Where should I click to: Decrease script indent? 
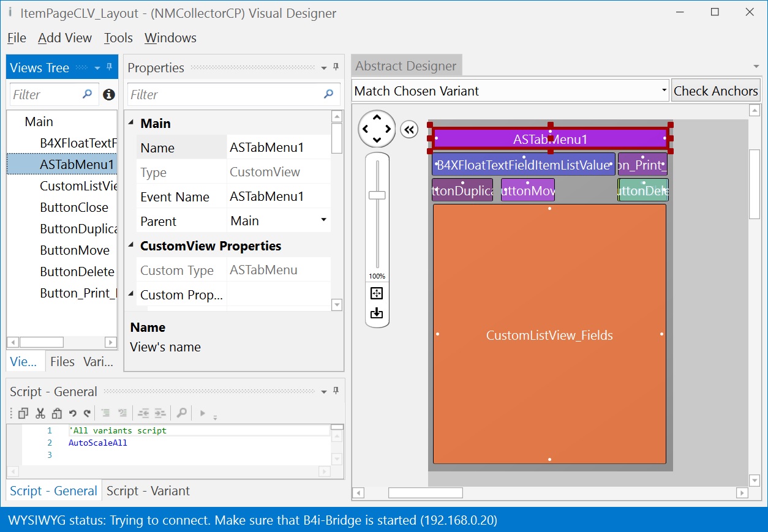tap(143, 413)
